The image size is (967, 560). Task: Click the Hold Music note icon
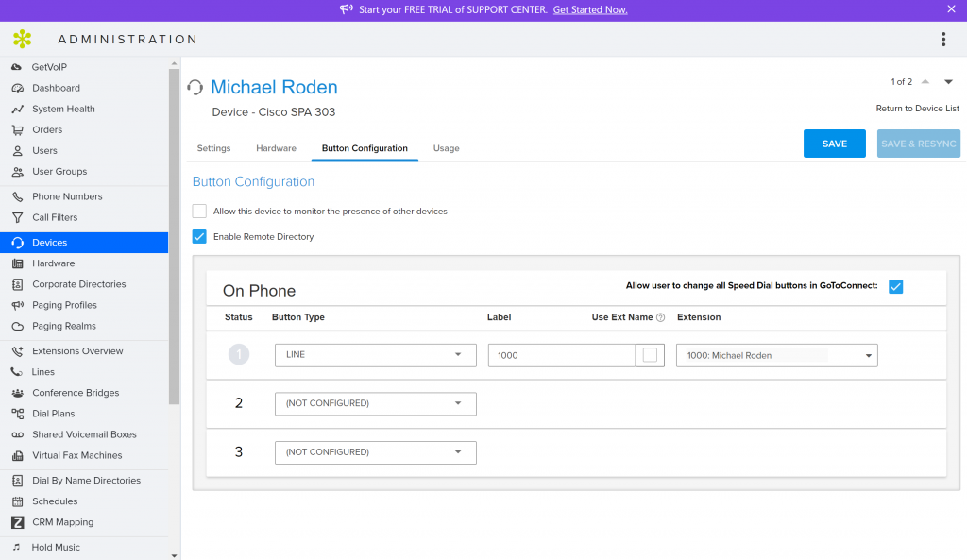pos(17,547)
